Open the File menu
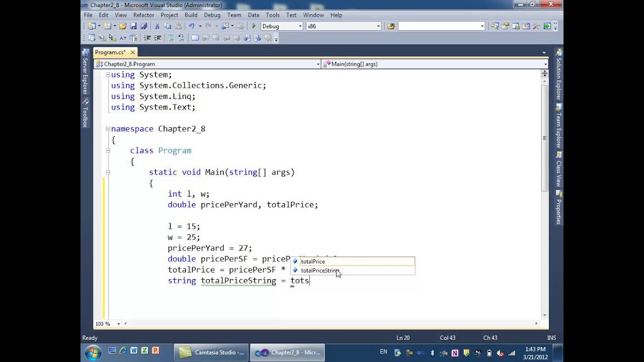The height and width of the screenshot is (362, 644). (88, 15)
